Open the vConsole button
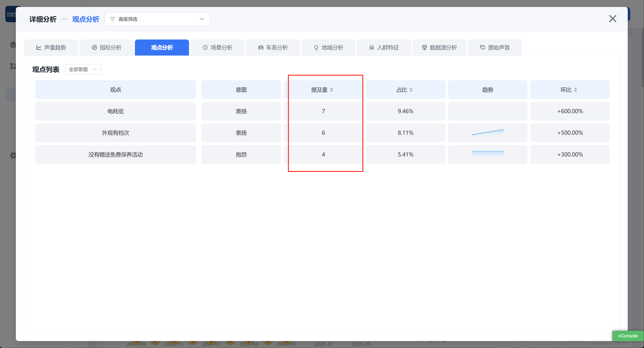This screenshot has height=348, width=644. [x=628, y=336]
